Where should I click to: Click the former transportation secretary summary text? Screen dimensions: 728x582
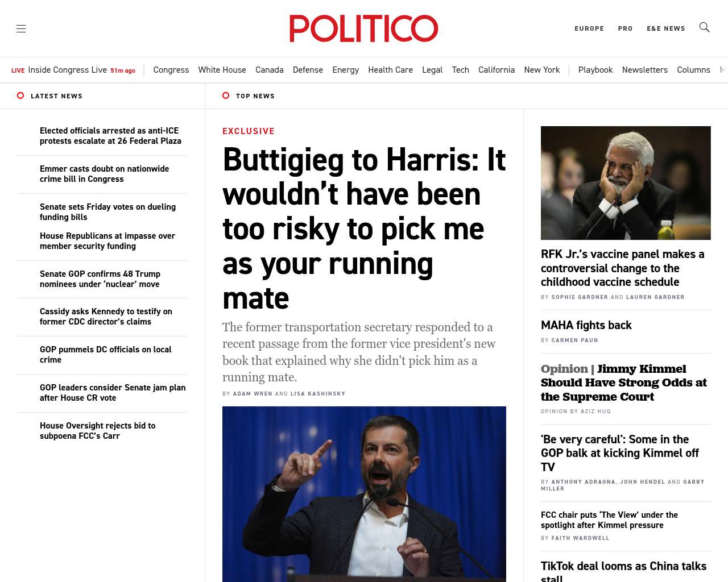(359, 352)
